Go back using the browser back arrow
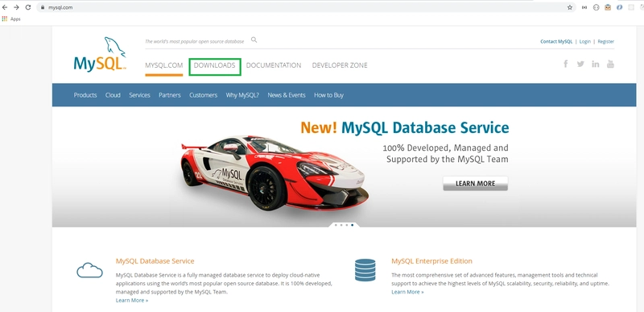 [5, 7]
